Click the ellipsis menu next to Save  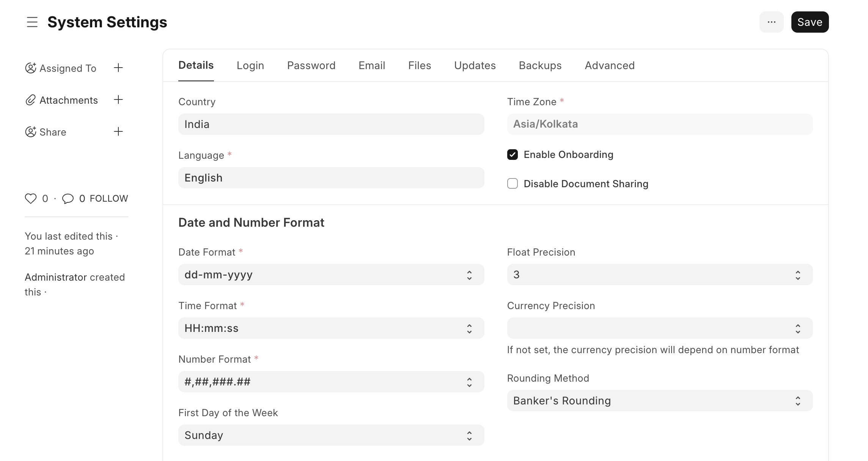tap(771, 22)
